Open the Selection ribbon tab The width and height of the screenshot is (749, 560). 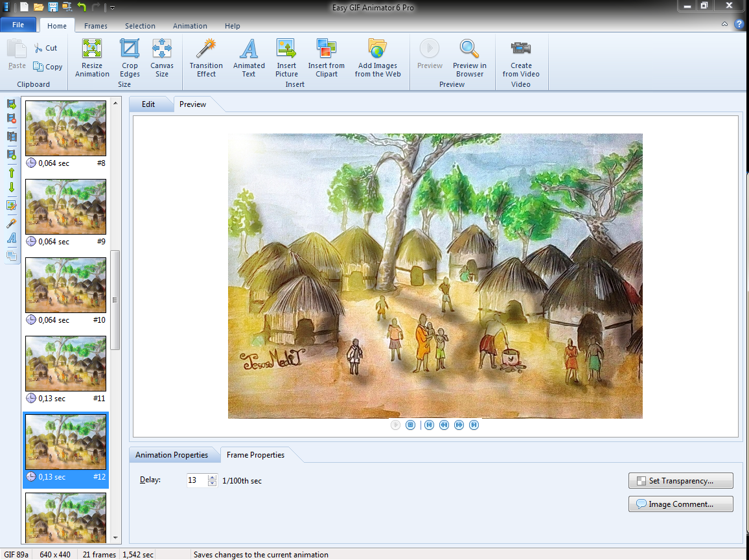click(140, 26)
